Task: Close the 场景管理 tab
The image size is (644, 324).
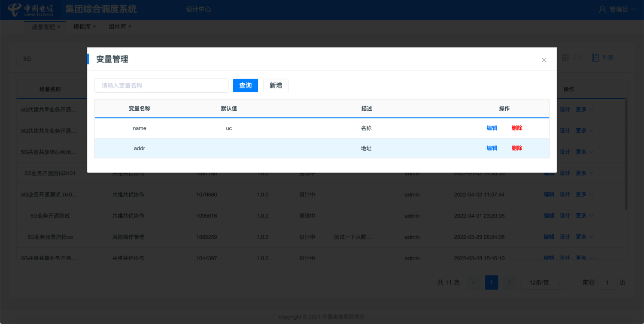Action: (x=59, y=27)
